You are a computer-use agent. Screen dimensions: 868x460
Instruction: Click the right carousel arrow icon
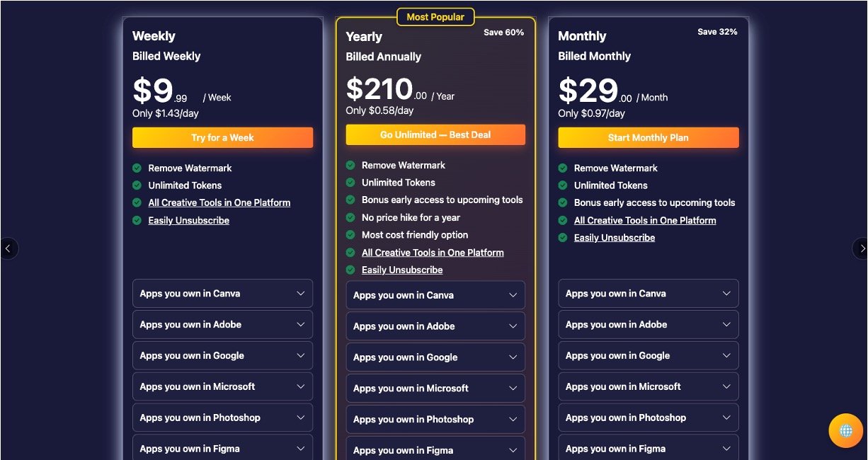[861, 248]
